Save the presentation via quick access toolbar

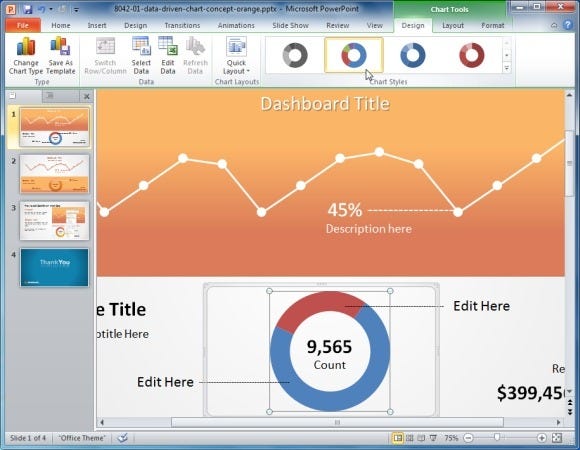click(x=28, y=9)
